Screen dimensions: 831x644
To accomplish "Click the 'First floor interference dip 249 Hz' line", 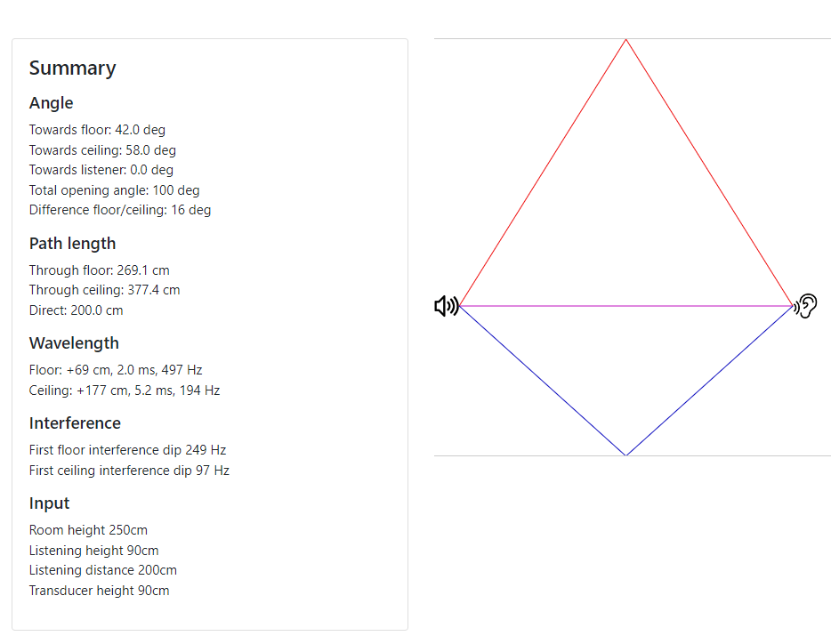I will pos(128,450).
